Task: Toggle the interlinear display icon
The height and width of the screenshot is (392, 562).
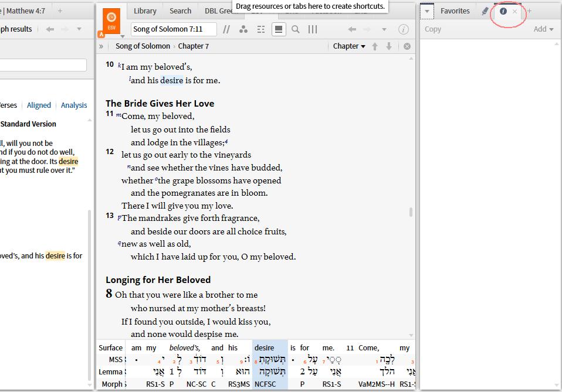Action: (x=261, y=29)
